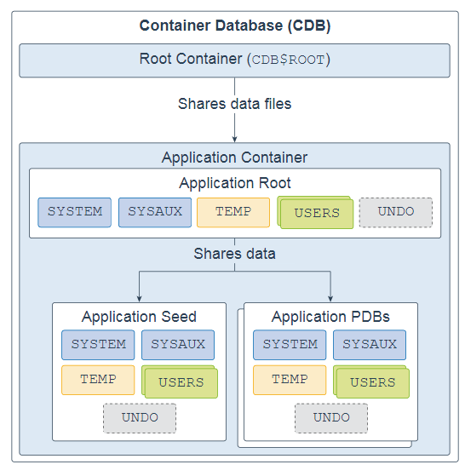465x476 pixels.
Task: Select the UNDO box in Application PDBs
Action: (x=331, y=418)
